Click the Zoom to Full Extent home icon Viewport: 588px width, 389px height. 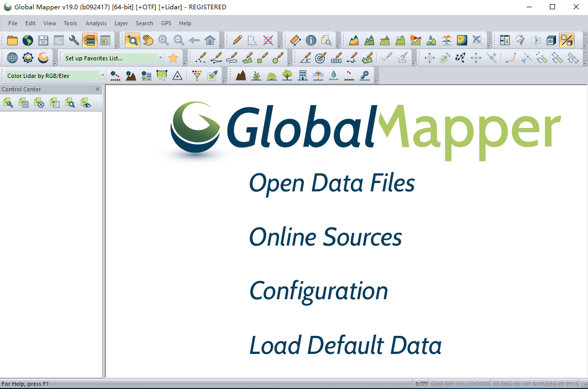pos(209,40)
